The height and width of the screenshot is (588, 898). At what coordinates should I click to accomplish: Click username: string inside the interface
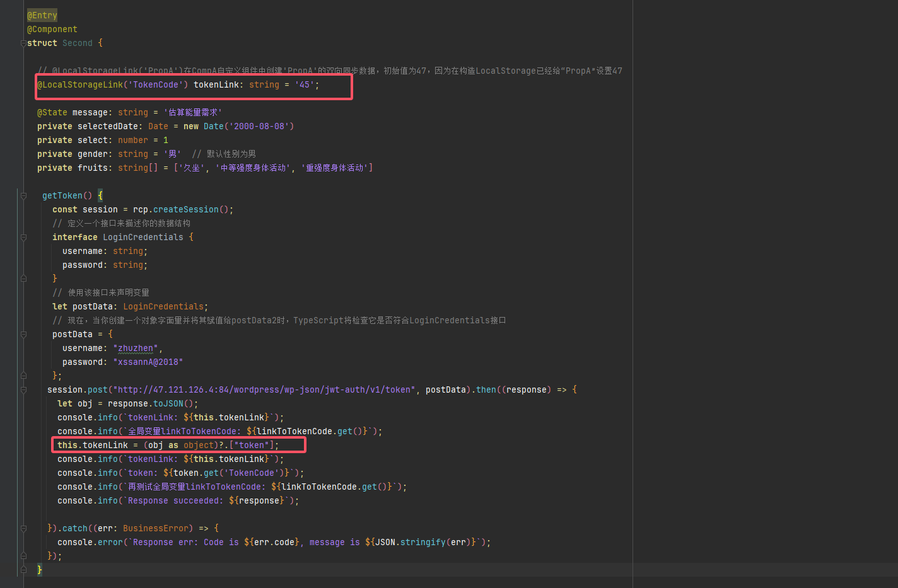pyautogui.click(x=105, y=251)
